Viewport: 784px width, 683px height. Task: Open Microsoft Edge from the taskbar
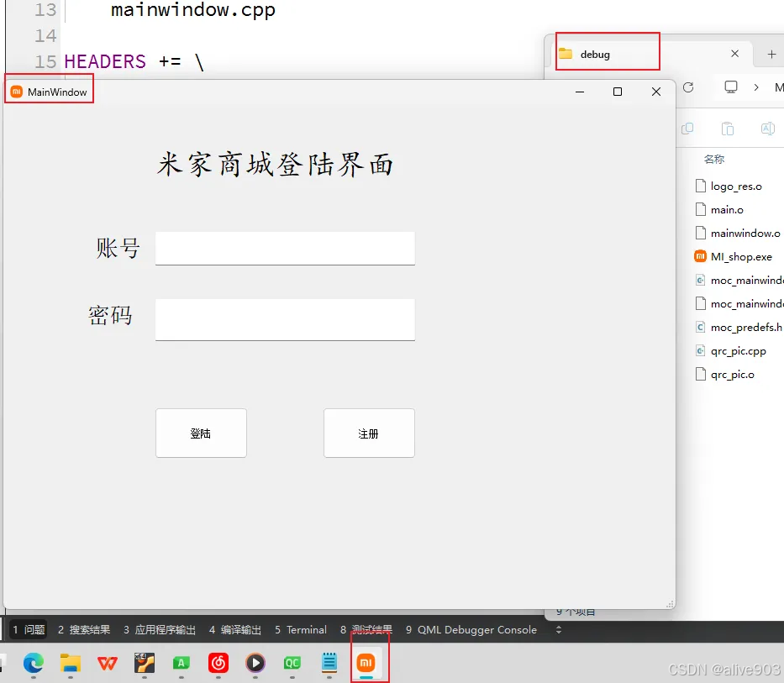pyautogui.click(x=34, y=663)
